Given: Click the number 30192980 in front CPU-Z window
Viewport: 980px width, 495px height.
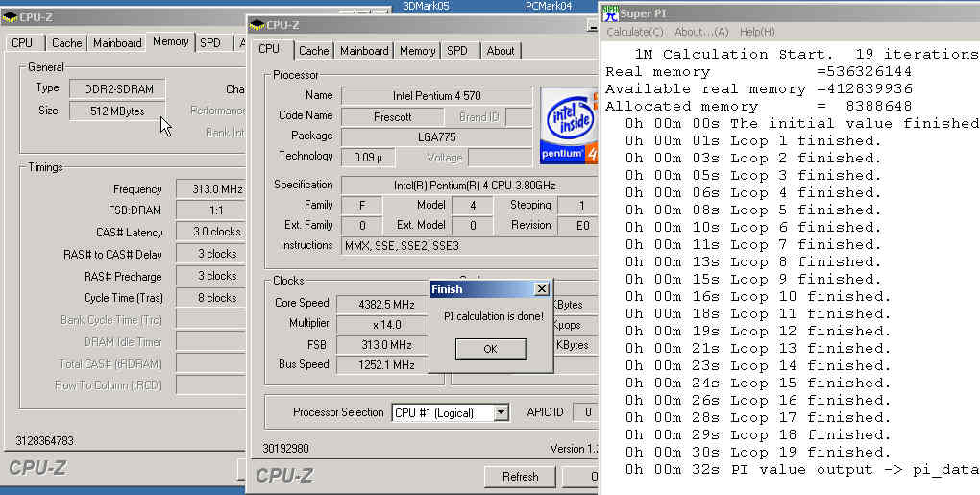Looking at the screenshot, I should pyautogui.click(x=285, y=449).
